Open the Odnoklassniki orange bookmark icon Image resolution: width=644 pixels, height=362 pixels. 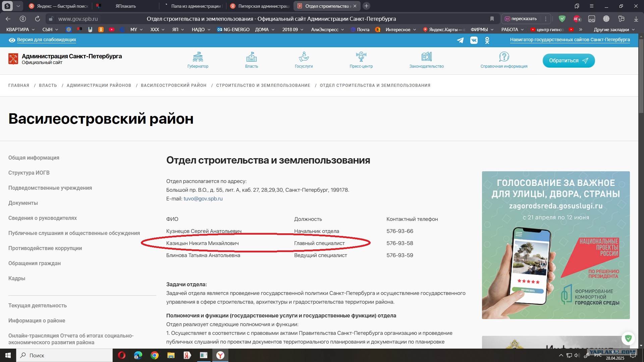[101, 29]
